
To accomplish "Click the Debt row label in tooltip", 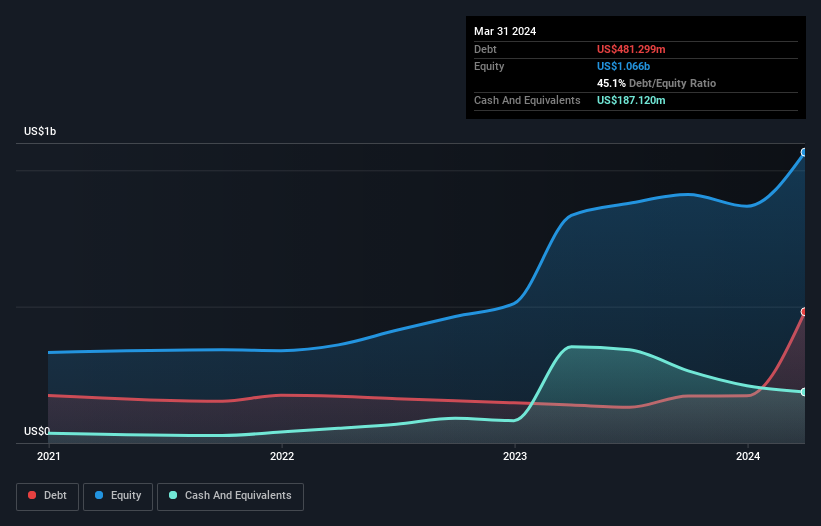I will tap(485, 49).
